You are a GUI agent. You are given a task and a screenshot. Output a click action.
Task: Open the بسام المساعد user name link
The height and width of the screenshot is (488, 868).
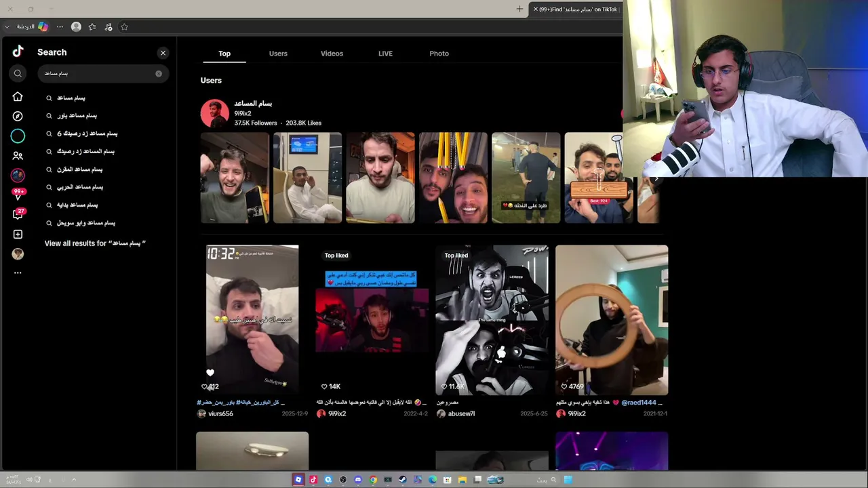(253, 103)
